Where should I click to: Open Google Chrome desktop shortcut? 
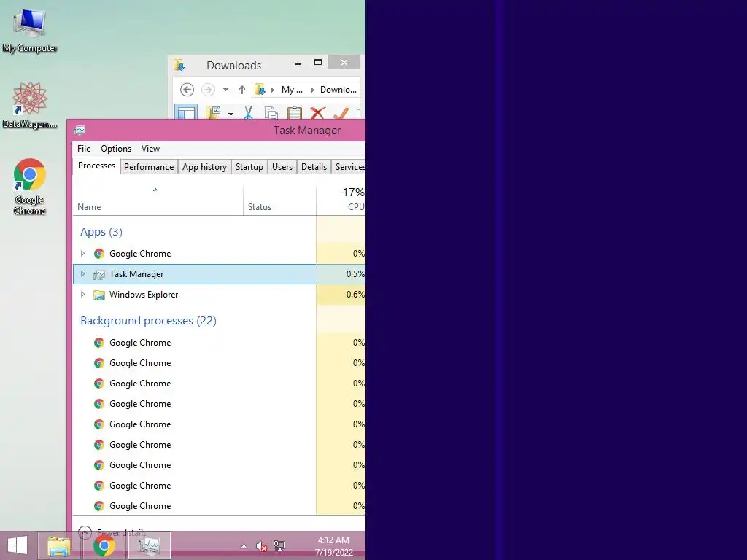click(29, 186)
